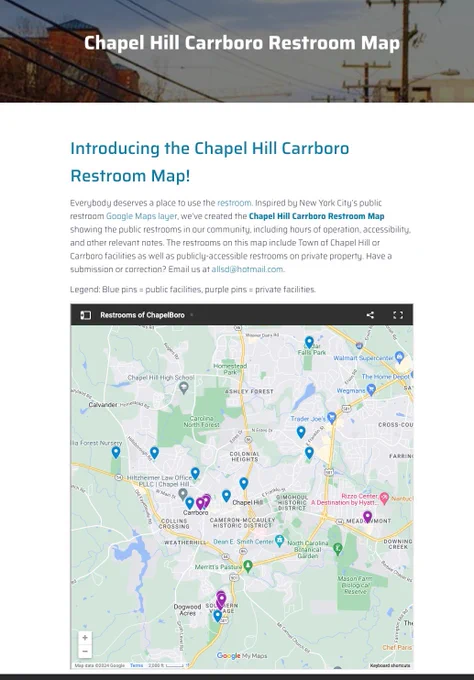The width and height of the screenshot is (474, 680).
Task: Select purple pin in Southern Village
Action: [221, 599]
